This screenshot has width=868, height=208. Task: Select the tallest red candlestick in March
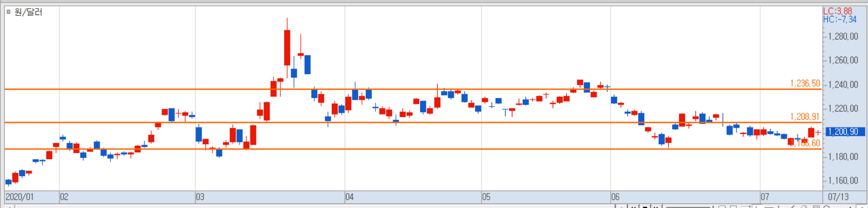coord(287,48)
